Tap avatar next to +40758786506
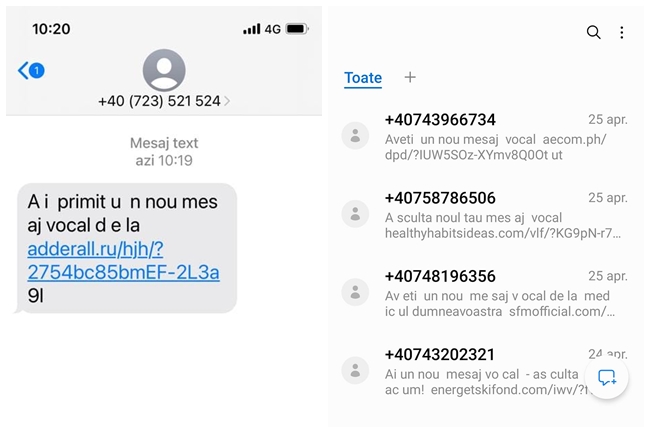 coord(355,213)
